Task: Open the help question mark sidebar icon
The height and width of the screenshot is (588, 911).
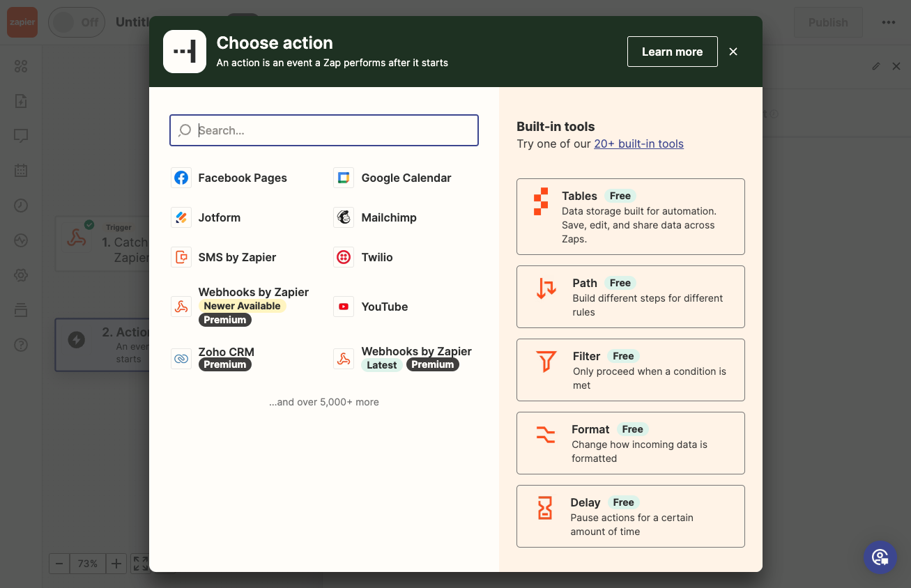Action: pos(21,345)
